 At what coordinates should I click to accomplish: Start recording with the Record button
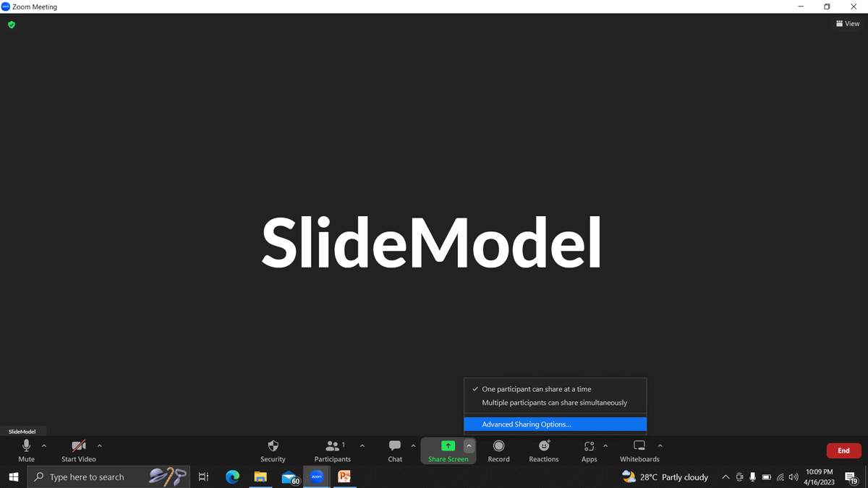pyautogui.click(x=498, y=450)
